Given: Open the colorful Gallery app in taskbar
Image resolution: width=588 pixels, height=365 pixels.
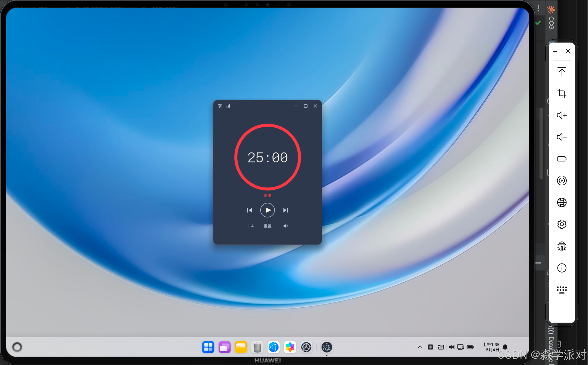Looking at the screenshot, I should click(290, 347).
